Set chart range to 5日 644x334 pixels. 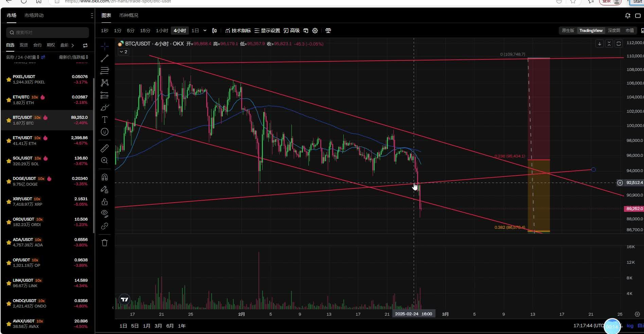point(135,326)
